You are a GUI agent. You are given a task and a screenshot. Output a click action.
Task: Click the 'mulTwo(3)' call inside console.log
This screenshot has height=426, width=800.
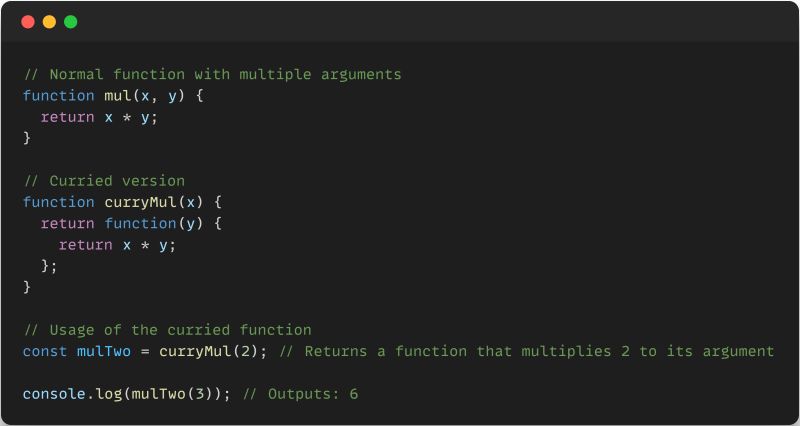click(x=172, y=394)
